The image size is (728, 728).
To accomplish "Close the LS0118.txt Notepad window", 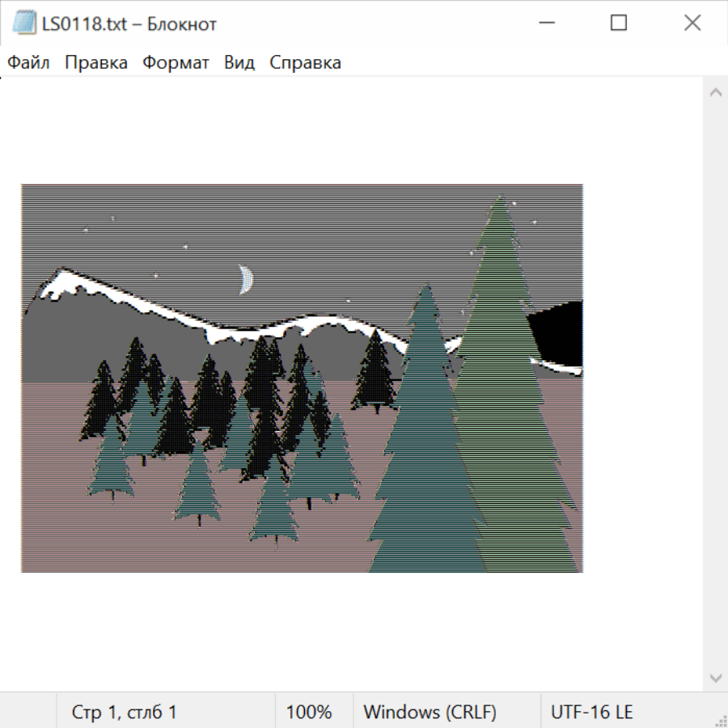I will (x=692, y=23).
